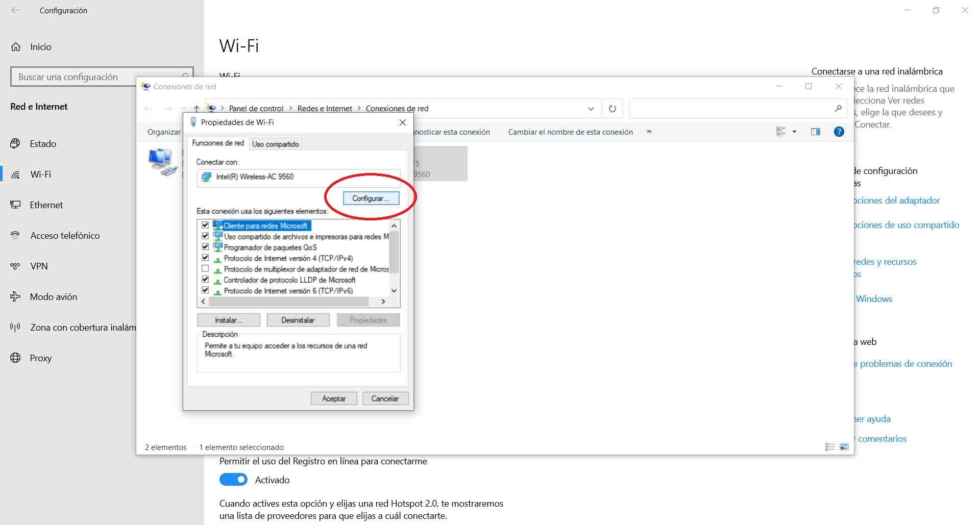Click the search magnifier in Conexiones de red
The width and height of the screenshot is (980, 525).
[838, 108]
